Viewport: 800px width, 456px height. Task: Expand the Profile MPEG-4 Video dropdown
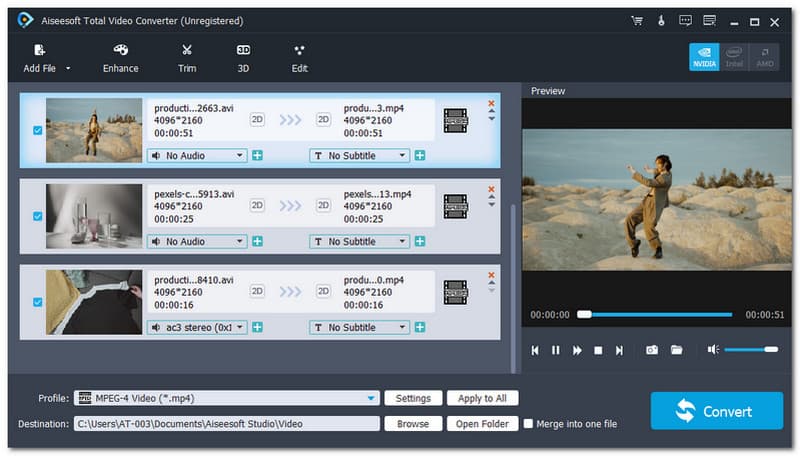tap(371, 398)
